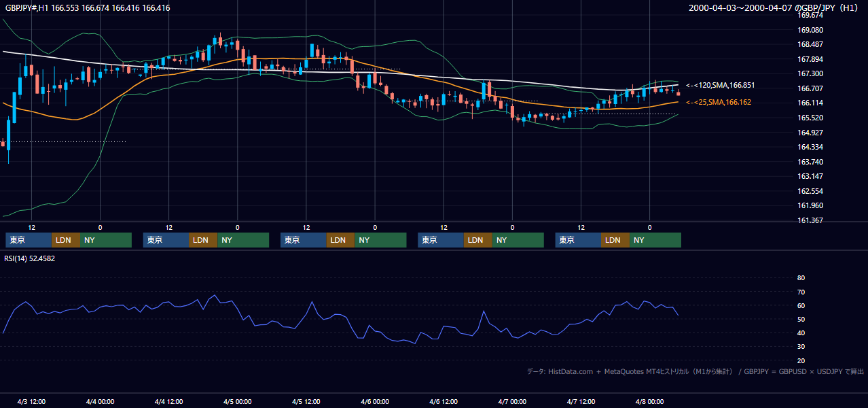The width and height of the screenshot is (868, 408).
Task: Click RSI scale value 70
Action: pyautogui.click(x=801, y=292)
